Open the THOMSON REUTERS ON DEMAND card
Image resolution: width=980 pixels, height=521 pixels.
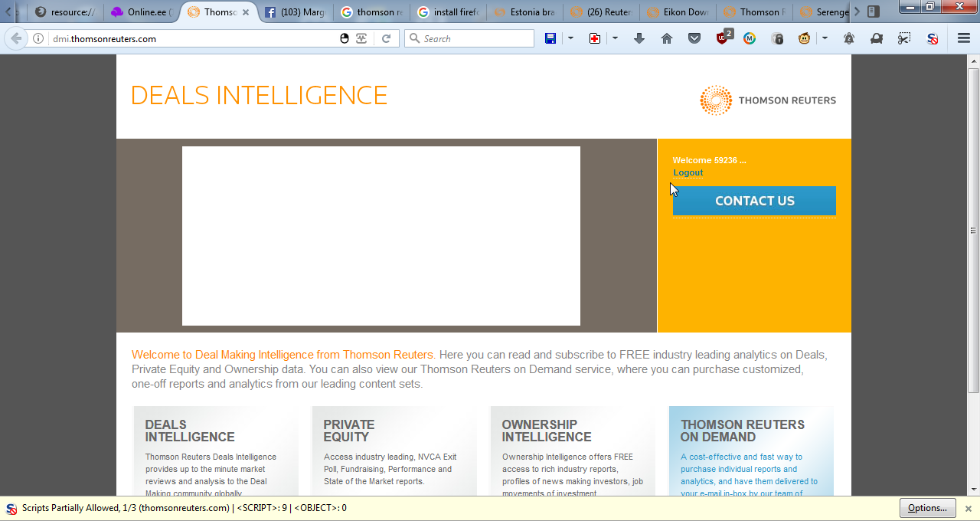coord(751,451)
